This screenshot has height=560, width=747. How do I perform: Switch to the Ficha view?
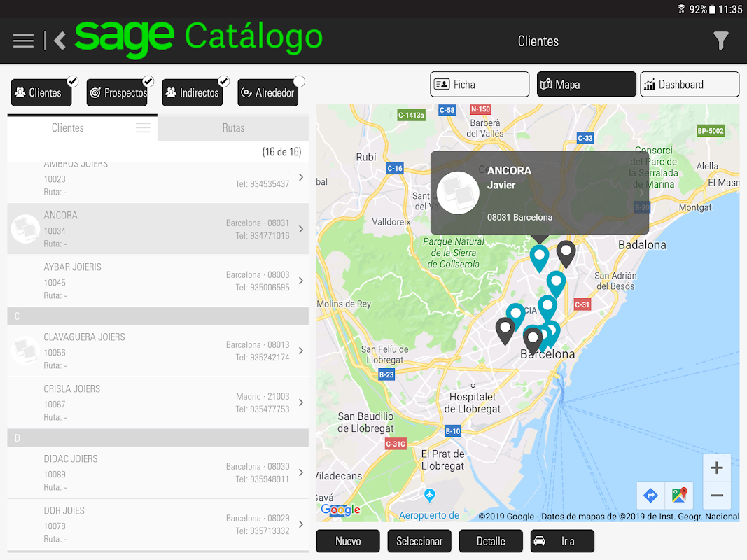pos(480,84)
